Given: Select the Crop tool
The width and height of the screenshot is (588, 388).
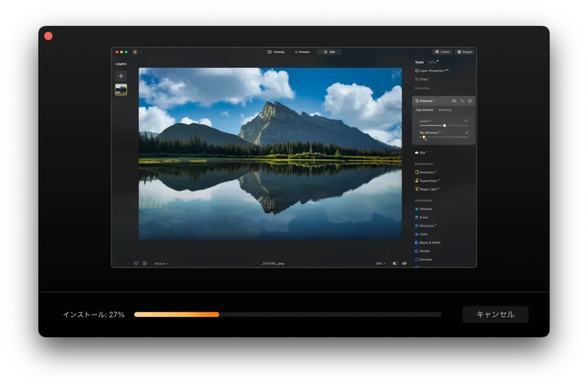Looking at the screenshot, I should click(421, 79).
